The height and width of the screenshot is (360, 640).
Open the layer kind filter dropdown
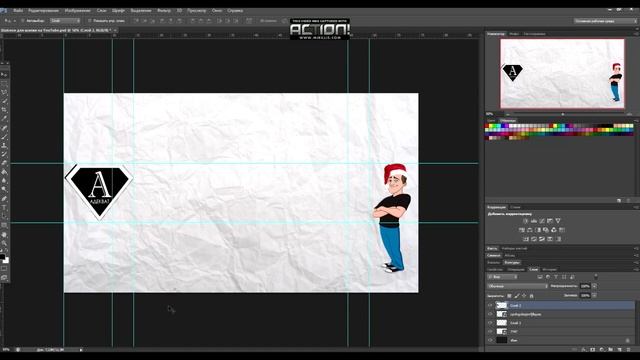point(502,277)
